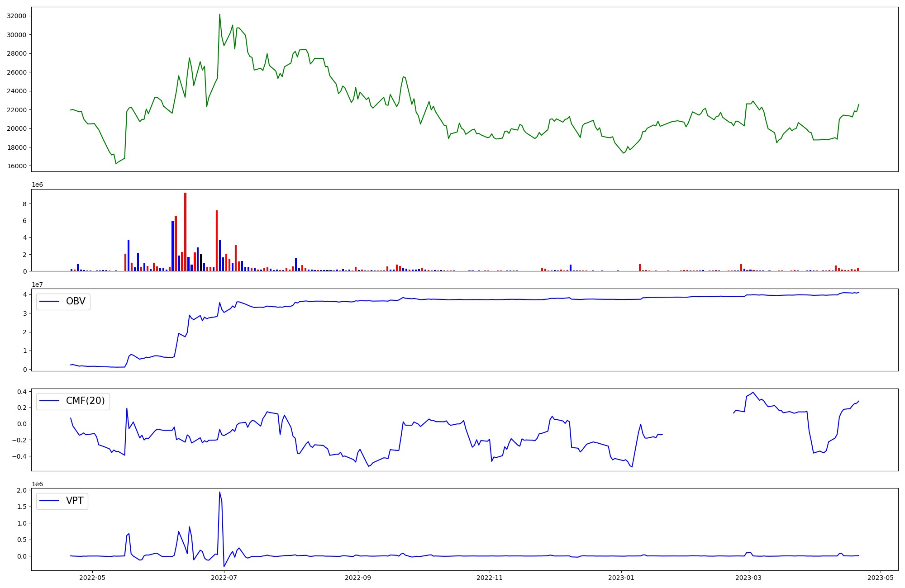The height and width of the screenshot is (588, 905).
Task: Click the 0.4 label on CMF axis
Action: coord(22,391)
